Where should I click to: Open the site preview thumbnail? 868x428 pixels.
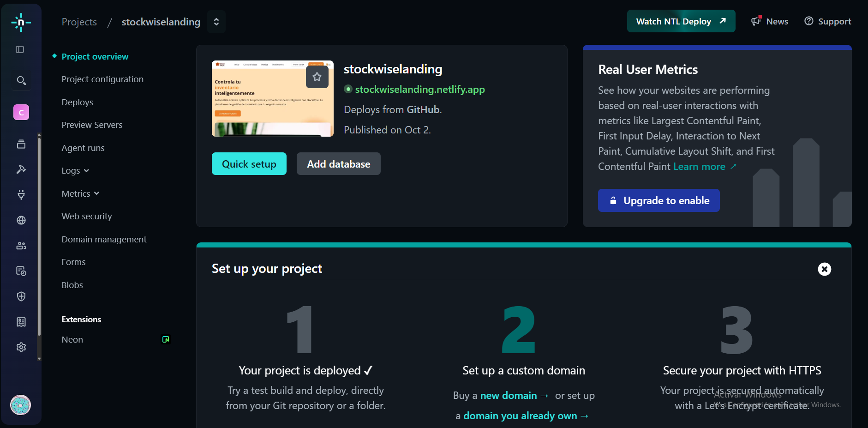tap(273, 98)
